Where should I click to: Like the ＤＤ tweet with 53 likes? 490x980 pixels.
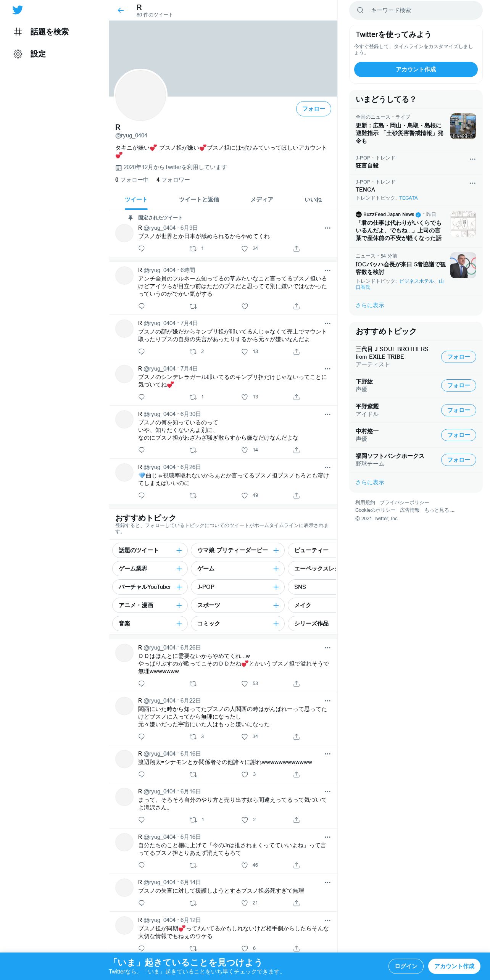point(245,683)
